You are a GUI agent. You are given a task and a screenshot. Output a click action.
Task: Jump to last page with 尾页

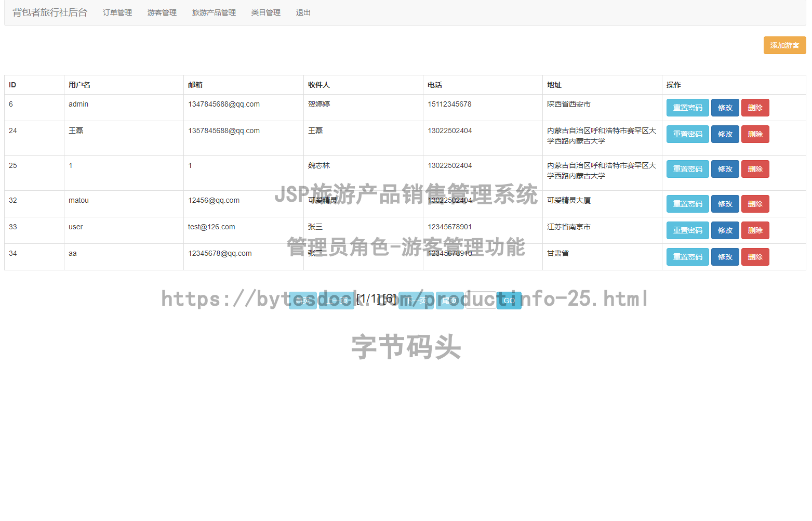(450, 301)
